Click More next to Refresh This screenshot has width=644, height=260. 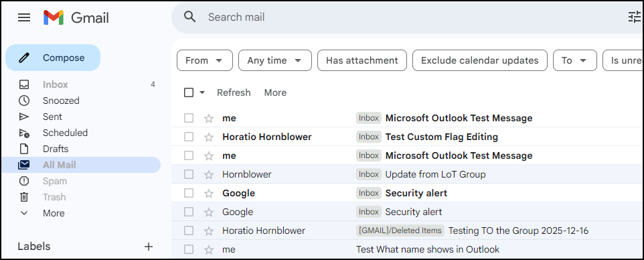(275, 92)
